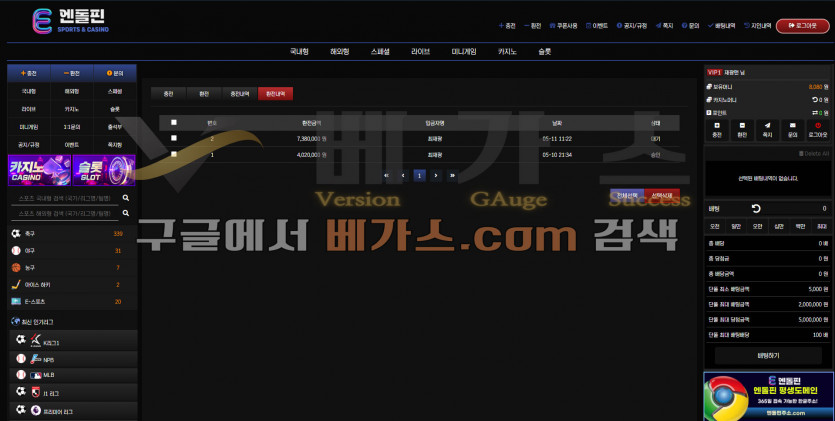
Task: Expand the E-스포츠 category
Action: [72, 302]
